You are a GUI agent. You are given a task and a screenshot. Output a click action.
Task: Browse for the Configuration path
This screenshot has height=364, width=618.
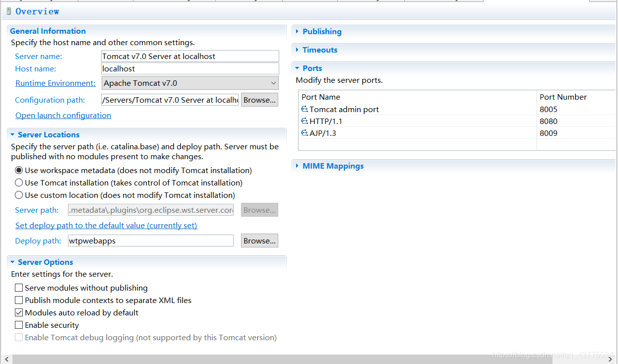coord(259,100)
